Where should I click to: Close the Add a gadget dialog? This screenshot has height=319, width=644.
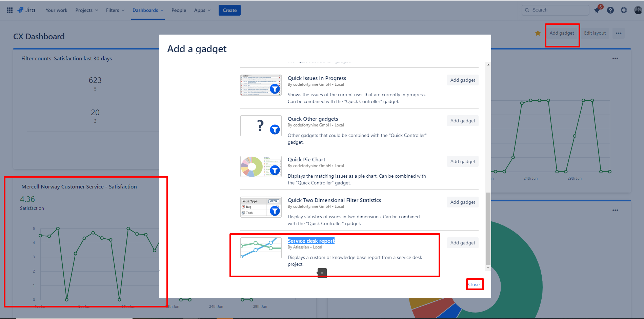pos(475,284)
